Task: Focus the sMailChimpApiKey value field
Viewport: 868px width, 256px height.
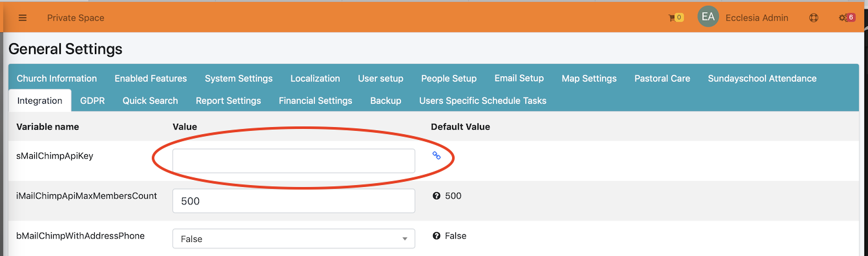Action: click(x=294, y=161)
